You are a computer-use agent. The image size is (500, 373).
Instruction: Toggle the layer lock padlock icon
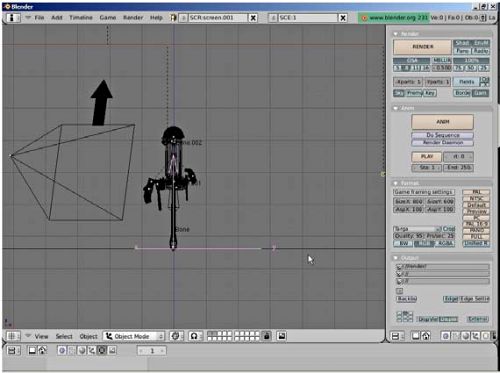tap(267, 336)
